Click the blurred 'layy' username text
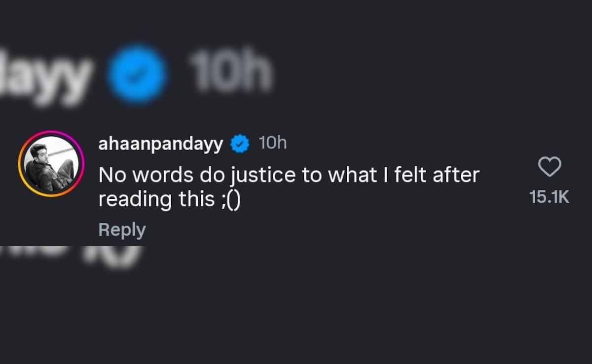The width and height of the screenshot is (592, 364). [x=47, y=75]
